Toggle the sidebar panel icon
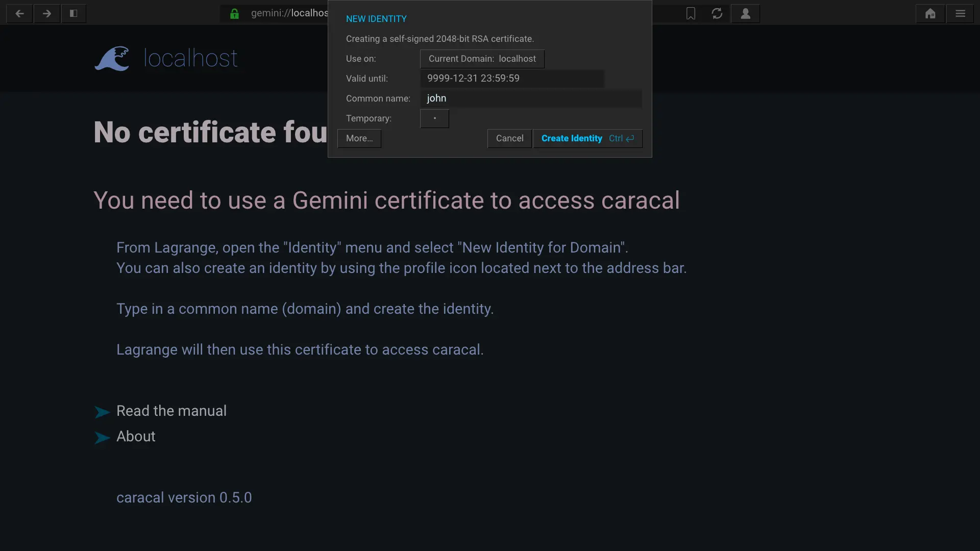 click(x=73, y=13)
